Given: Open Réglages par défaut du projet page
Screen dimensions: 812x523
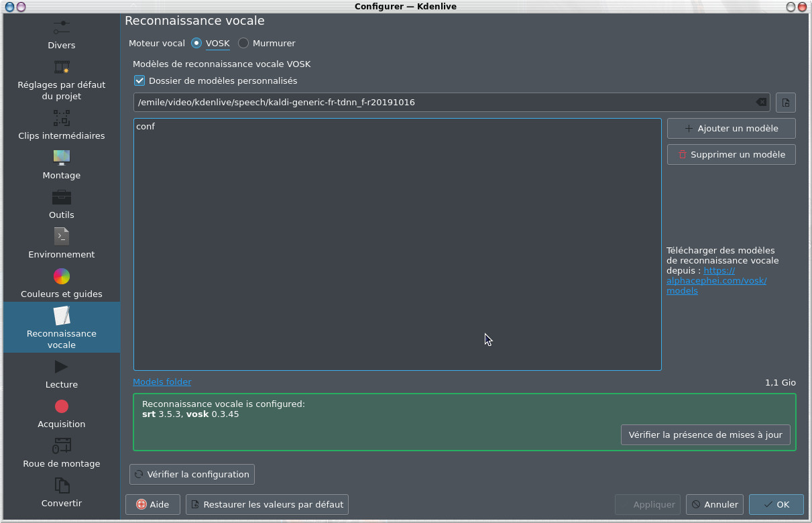Looking at the screenshot, I should [62, 80].
